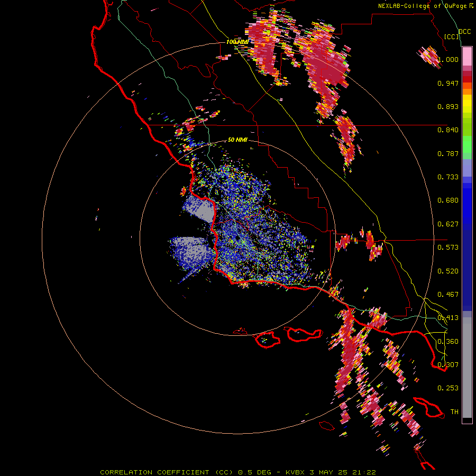Select the 0.360 legend value
Viewport: 476px width, 476px height.
point(448,342)
